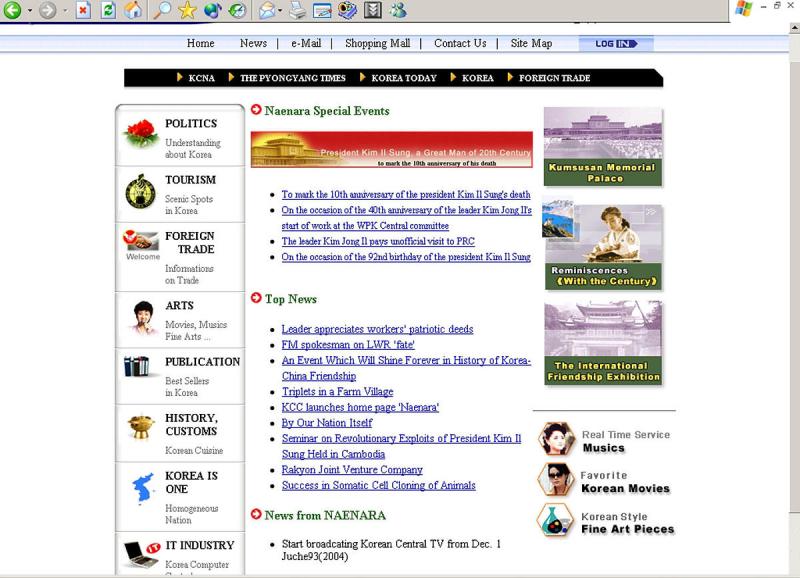Click the Edit page toolbar icon
The image size is (800, 578).
pyautogui.click(x=322, y=10)
